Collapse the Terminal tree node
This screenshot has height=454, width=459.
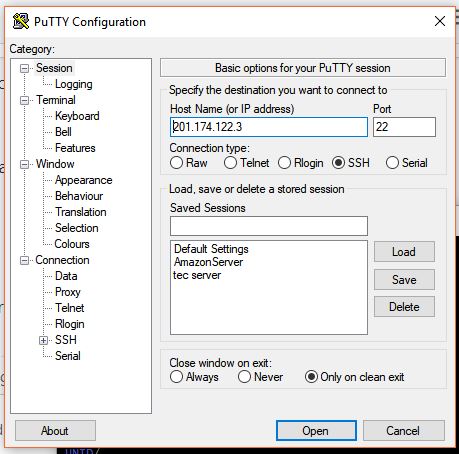24,100
